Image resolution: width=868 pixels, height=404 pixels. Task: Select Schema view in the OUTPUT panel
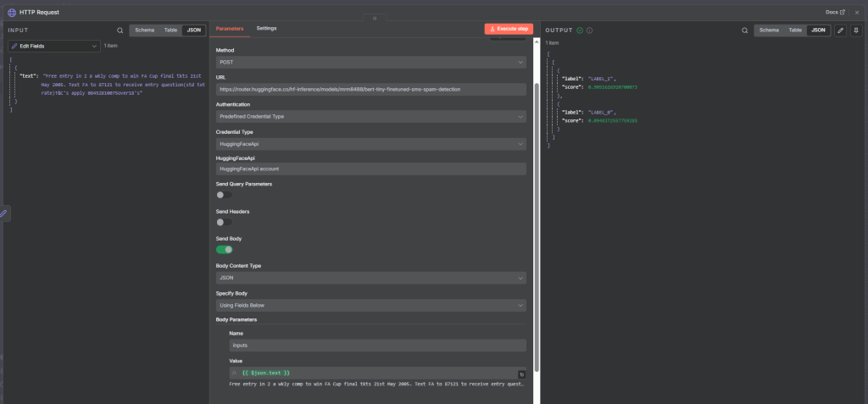click(x=769, y=30)
